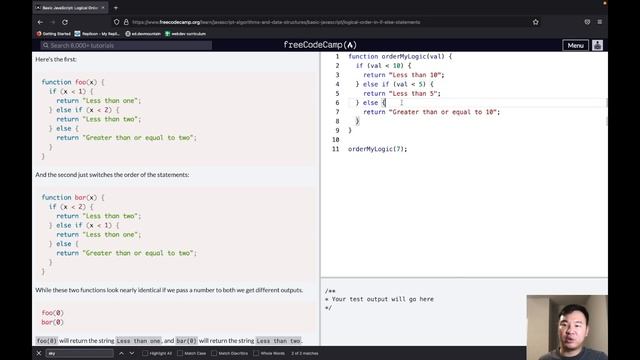
Task: Open the Replicon bookmark
Action: (x=97, y=34)
